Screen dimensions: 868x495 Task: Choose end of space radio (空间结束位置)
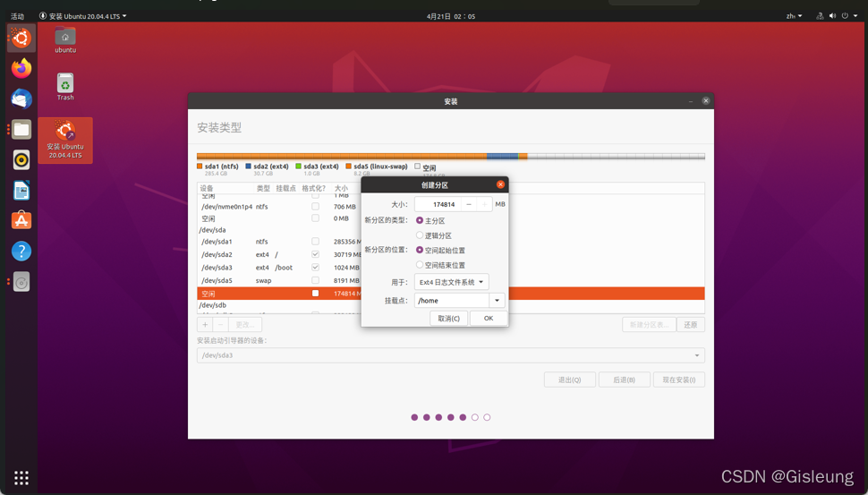pos(420,265)
